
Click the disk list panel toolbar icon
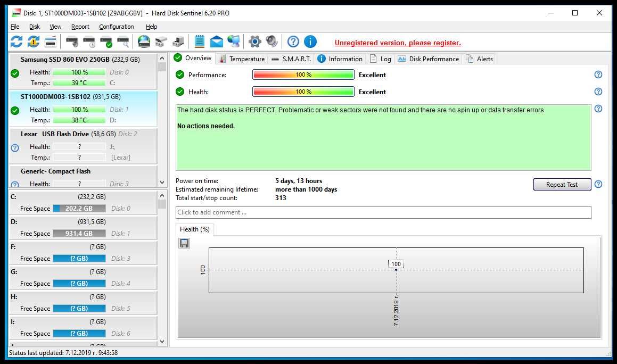[51, 42]
